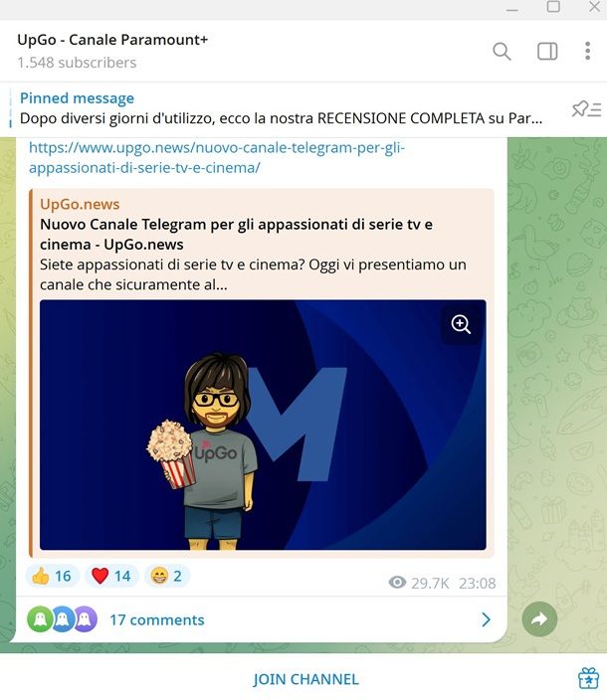This screenshot has height=700, width=607.
Task: Join the channel with JOIN CHANNEL button
Action: pos(305,679)
